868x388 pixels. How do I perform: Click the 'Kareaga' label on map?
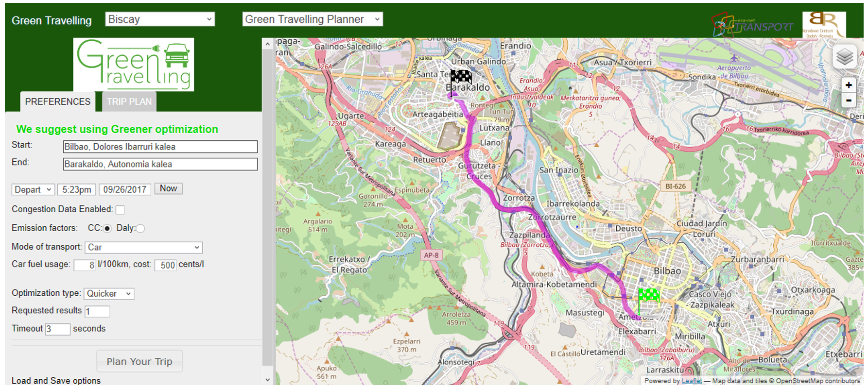(390, 144)
